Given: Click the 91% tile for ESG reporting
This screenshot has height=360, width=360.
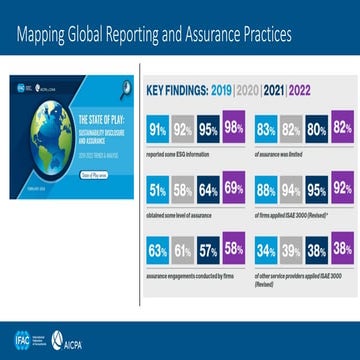Looking at the screenshot, I should tap(158, 129).
